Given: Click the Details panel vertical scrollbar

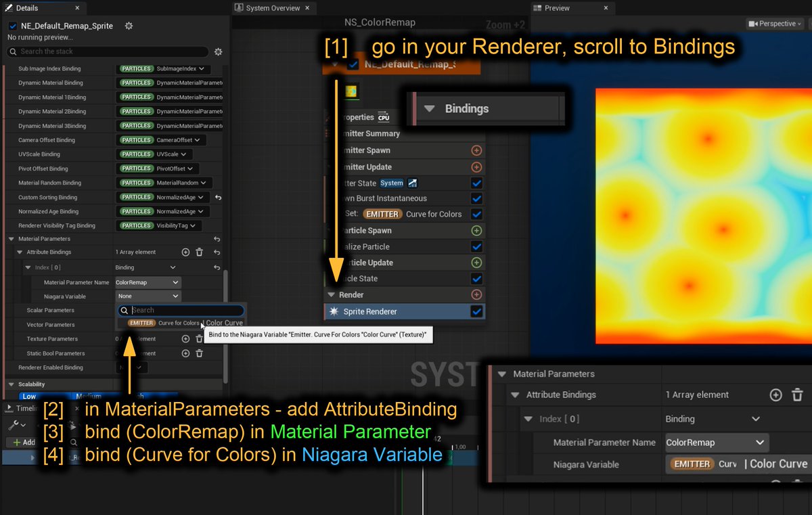Looking at the screenshot, I should point(226,328).
